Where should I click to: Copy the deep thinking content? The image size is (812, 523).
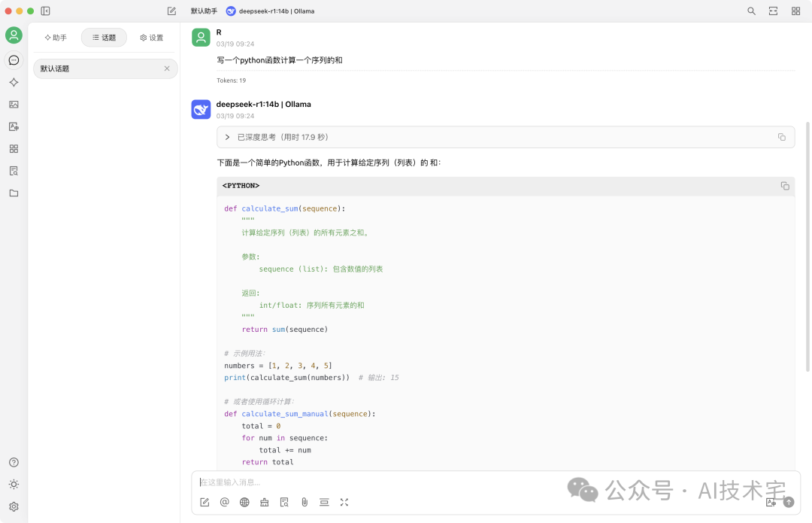click(x=781, y=138)
